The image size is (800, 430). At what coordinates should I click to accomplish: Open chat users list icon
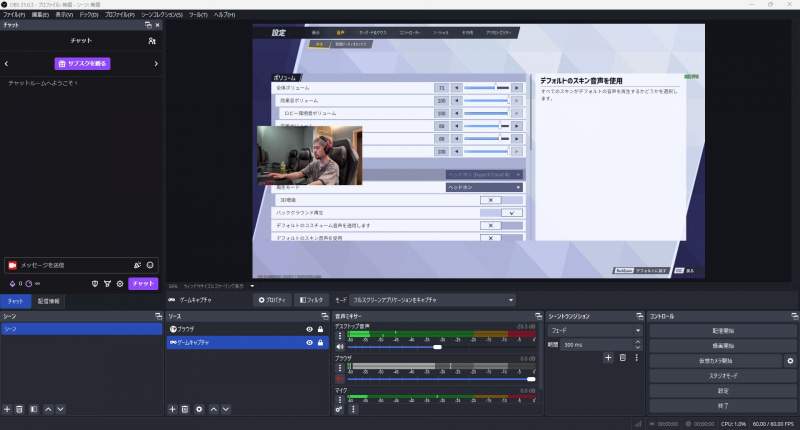point(152,41)
